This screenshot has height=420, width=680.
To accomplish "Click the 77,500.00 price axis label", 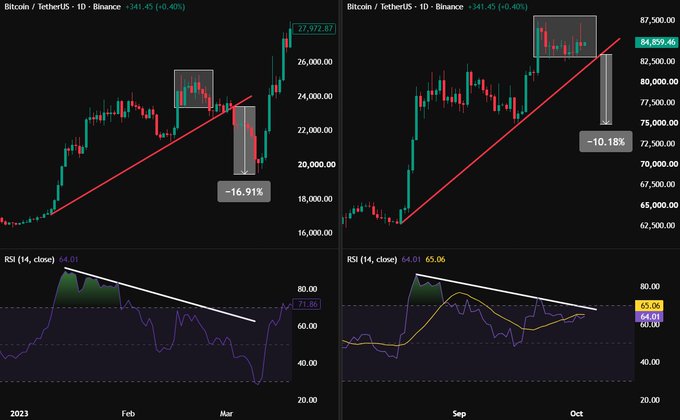I will click(657, 102).
